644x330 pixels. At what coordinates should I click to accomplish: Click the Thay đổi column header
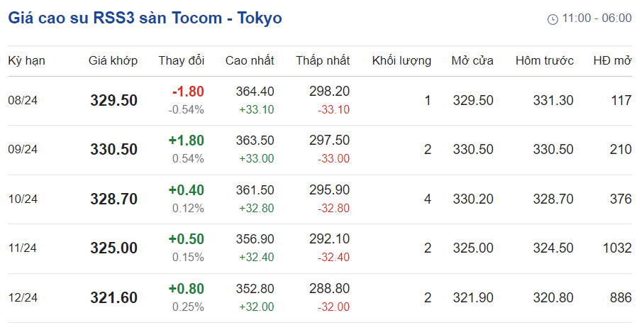[182, 61]
